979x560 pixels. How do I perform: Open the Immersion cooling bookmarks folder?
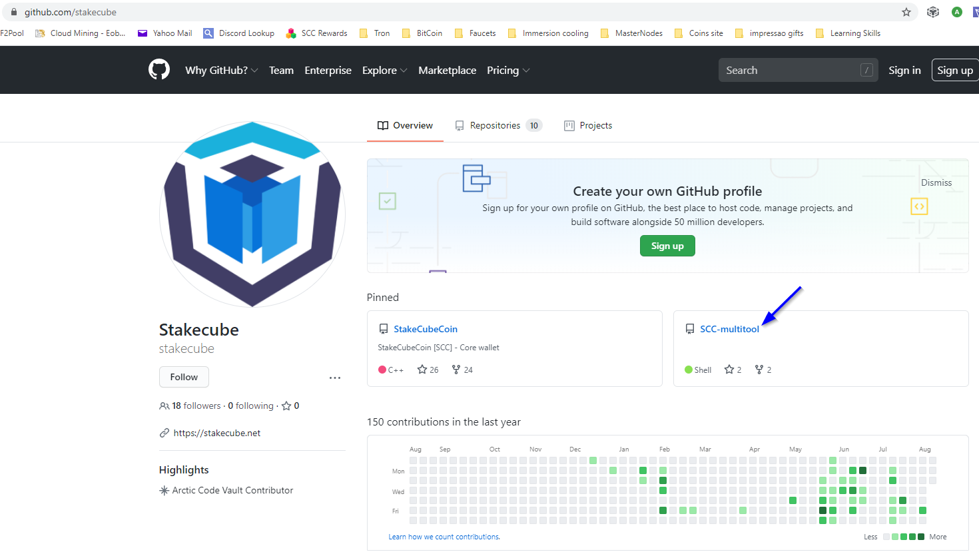(548, 33)
